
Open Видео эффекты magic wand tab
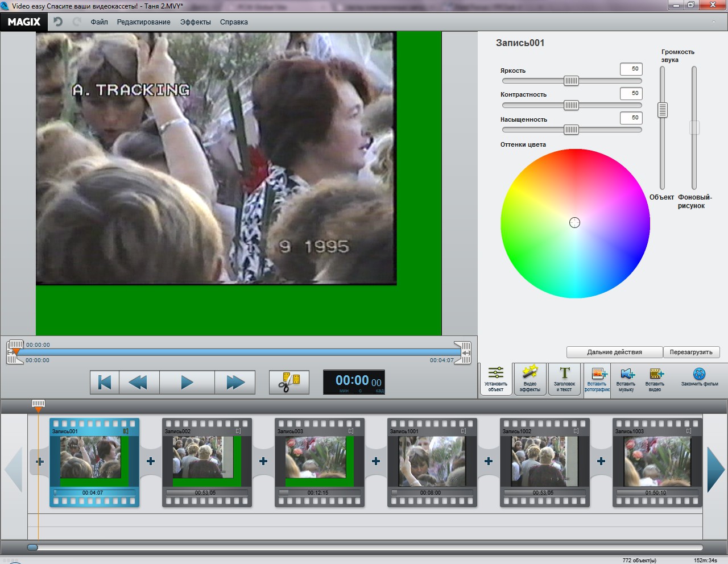tap(530, 379)
